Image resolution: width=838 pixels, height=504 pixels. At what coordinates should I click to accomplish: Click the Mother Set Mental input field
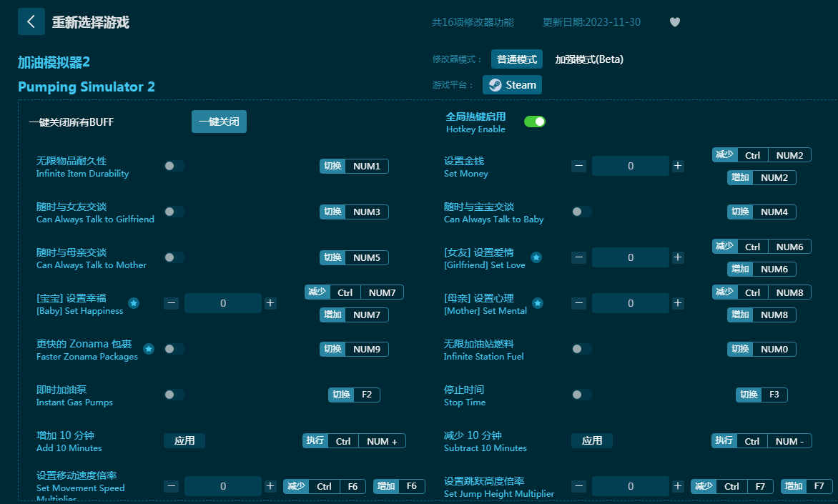point(631,304)
